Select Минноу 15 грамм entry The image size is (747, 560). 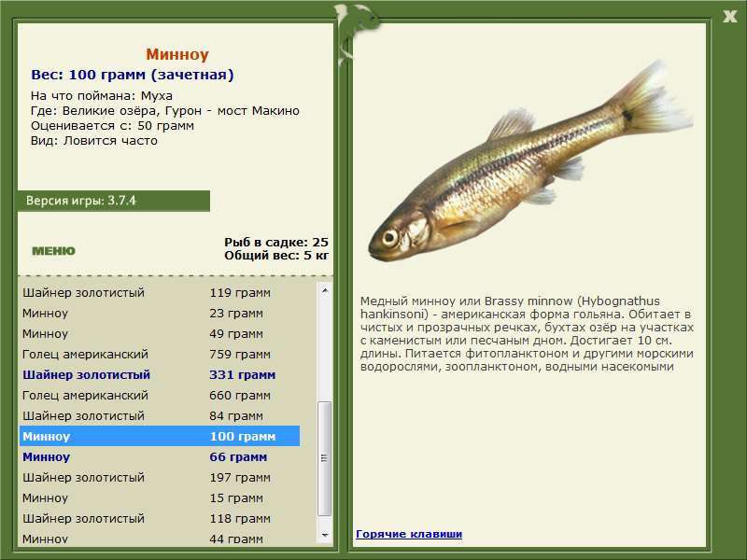pyautogui.click(x=160, y=497)
